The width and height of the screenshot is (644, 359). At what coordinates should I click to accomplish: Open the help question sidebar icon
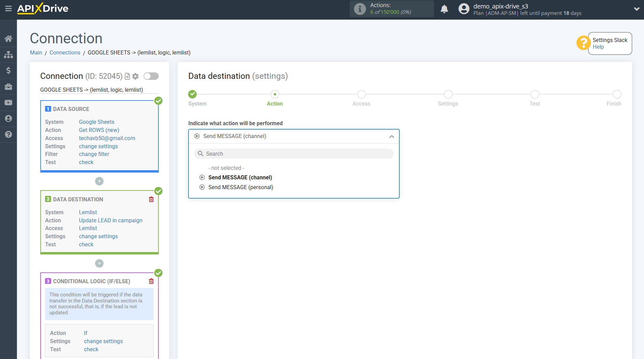tap(8, 134)
